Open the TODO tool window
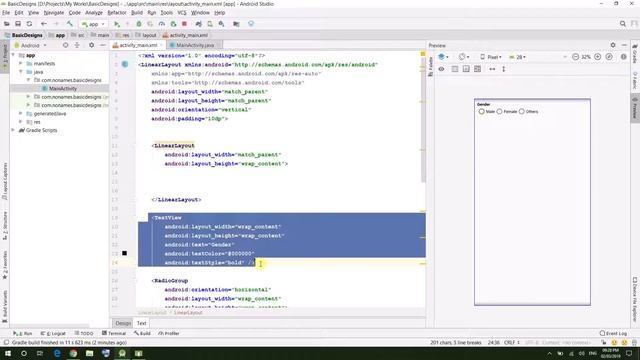Image resolution: width=640 pixels, height=360 pixels. [84, 333]
